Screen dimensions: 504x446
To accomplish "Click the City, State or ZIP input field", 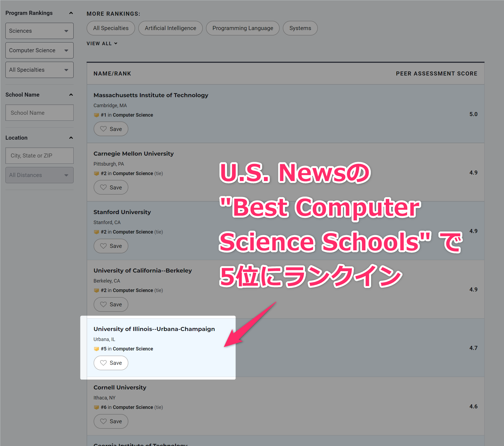I will (39, 155).
